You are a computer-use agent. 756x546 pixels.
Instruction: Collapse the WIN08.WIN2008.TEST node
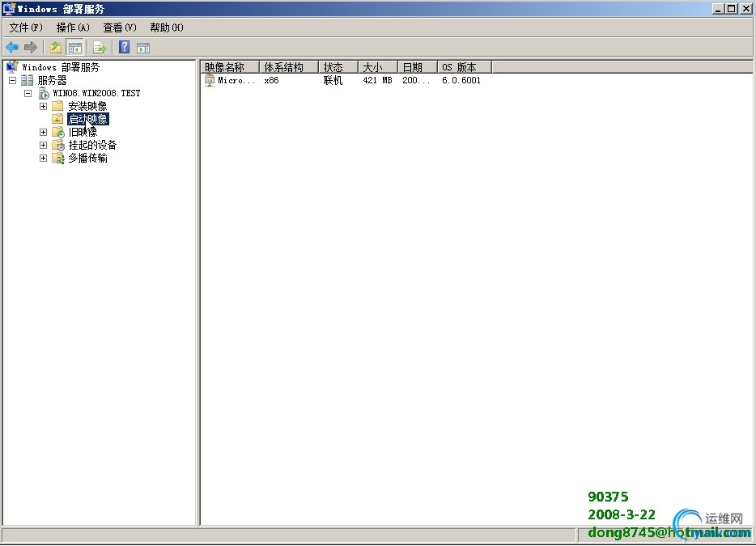pos(28,93)
